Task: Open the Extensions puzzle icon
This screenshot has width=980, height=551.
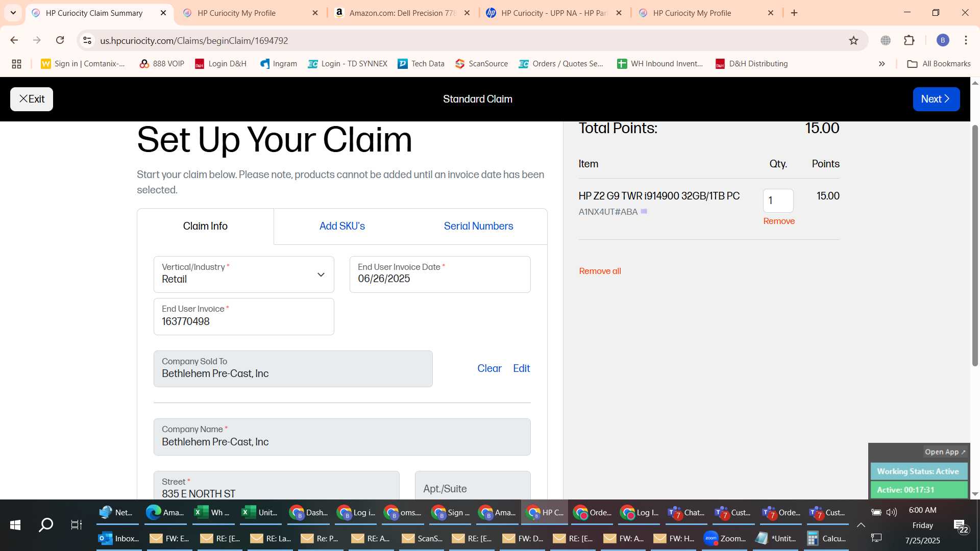Action: click(x=909, y=40)
